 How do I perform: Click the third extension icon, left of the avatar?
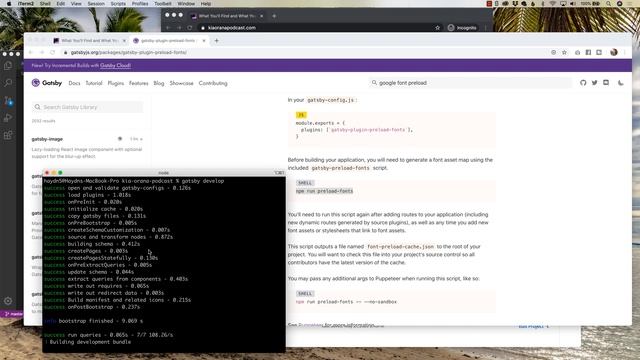pyautogui.click(x=599, y=52)
